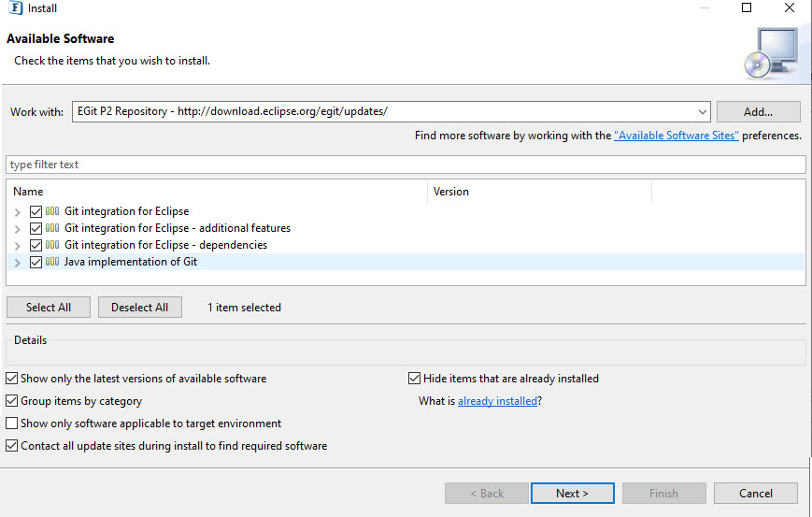
Task: Toggle Hide items that are already installed
Action: [414, 378]
